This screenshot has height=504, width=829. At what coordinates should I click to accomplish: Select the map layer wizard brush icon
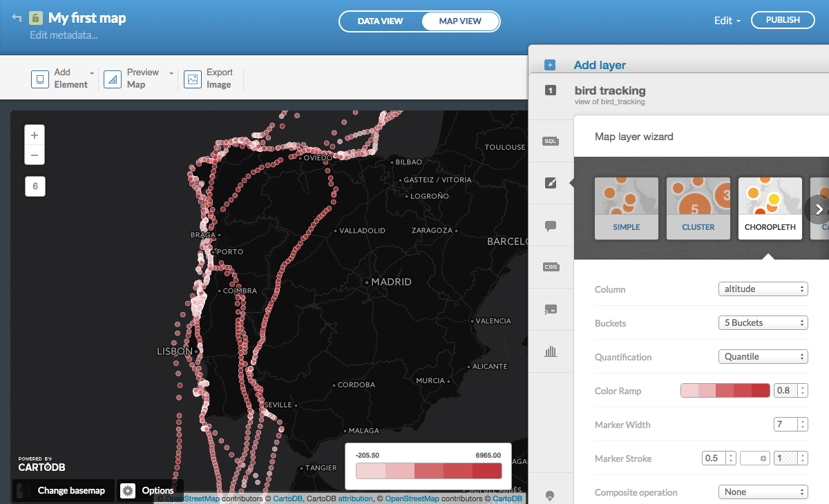coord(551,182)
